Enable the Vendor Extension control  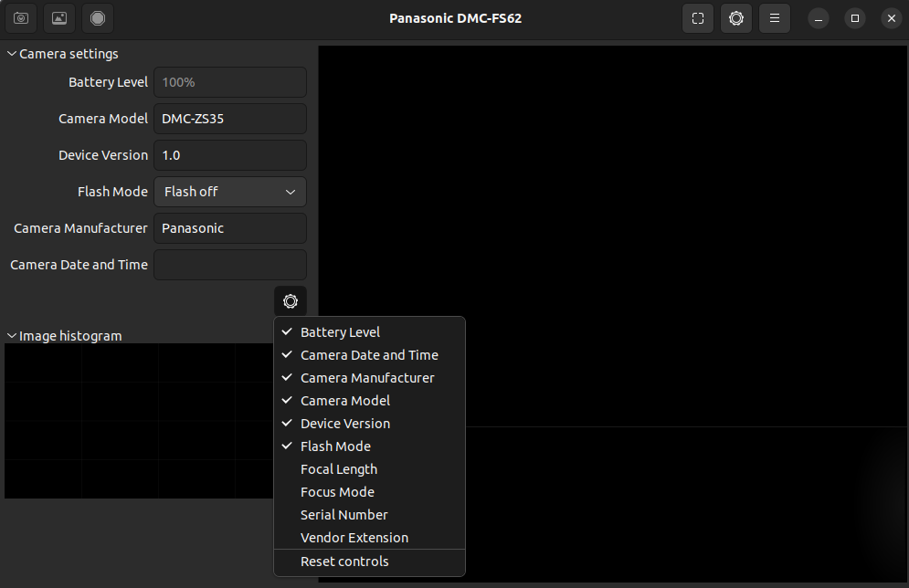(369, 538)
